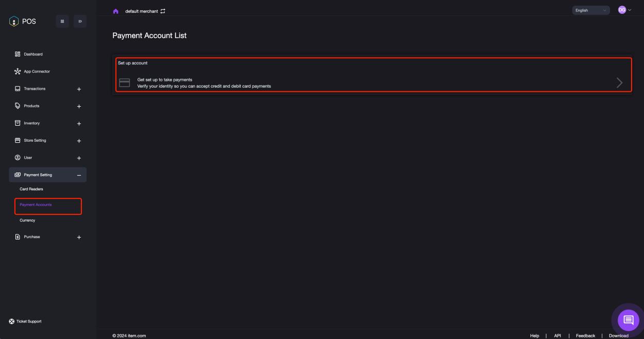Viewport: 644px width, 339px height.
Task: Click the purple home icon in the top bar
Action: (x=115, y=10)
